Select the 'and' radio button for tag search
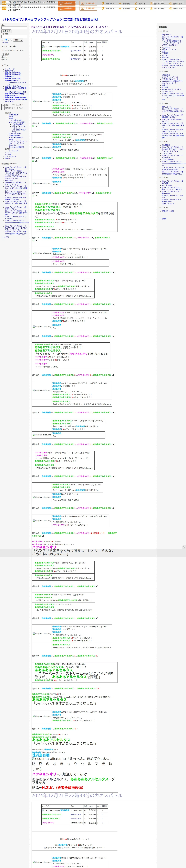Viewport: 186px width, 868px height. 6,39
